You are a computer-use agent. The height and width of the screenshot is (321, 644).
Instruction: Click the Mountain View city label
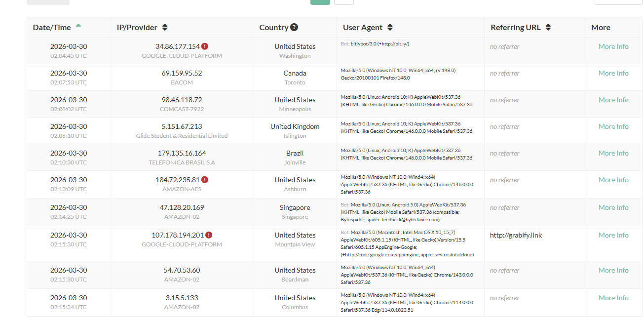[295, 244]
